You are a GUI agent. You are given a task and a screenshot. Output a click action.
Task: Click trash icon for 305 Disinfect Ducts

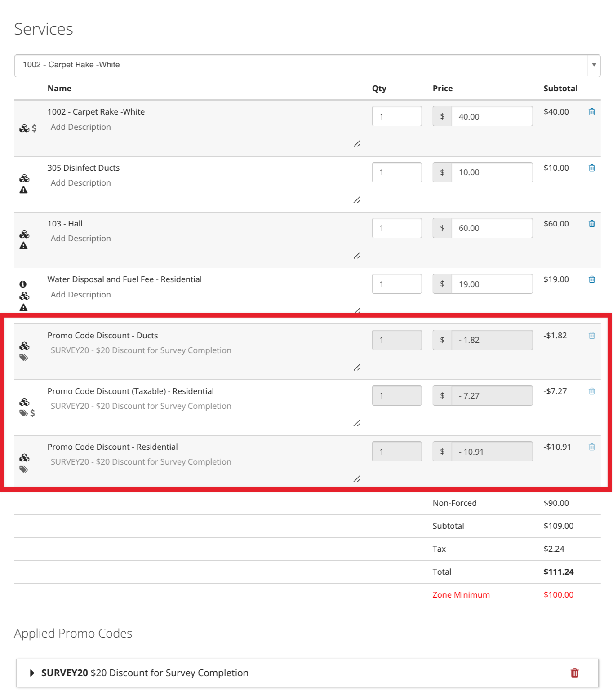click(592, 168)
